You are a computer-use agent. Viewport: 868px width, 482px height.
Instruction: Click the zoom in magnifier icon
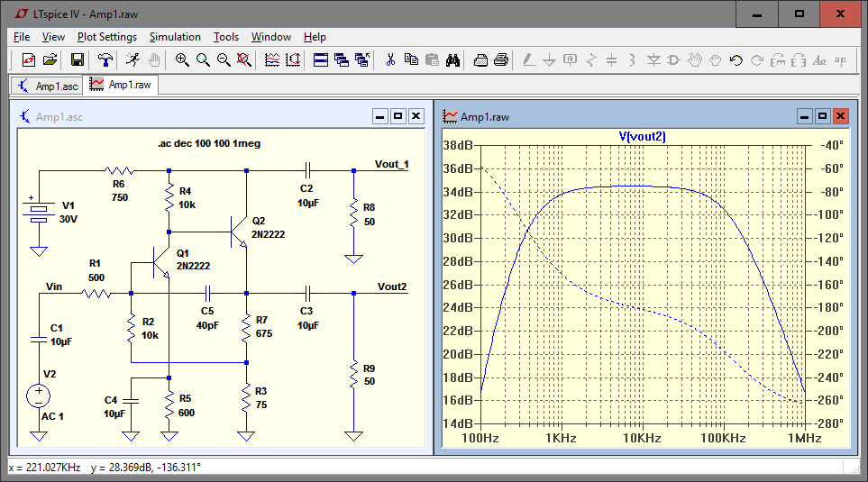pyautogui.click(x=182, y=60)
